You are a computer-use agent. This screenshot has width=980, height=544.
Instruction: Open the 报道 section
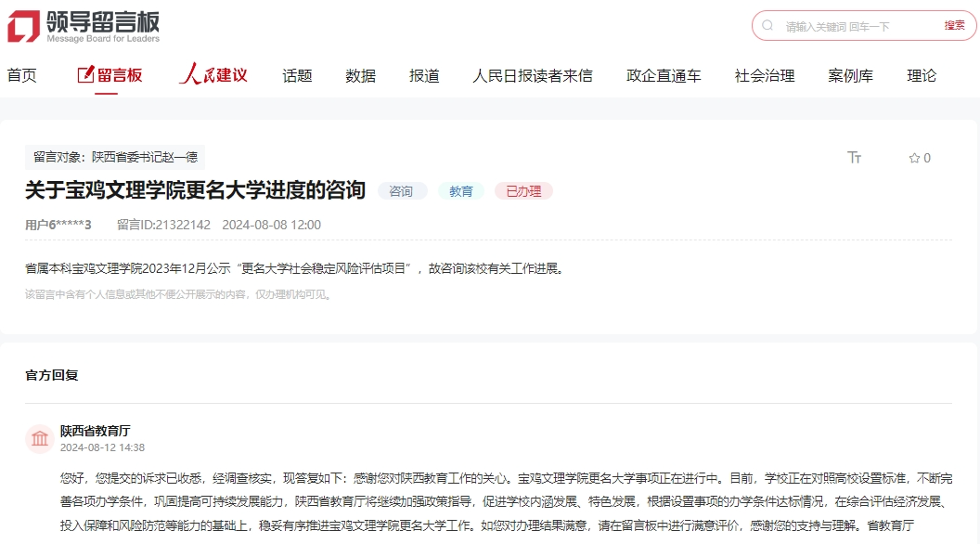point(423,74)
